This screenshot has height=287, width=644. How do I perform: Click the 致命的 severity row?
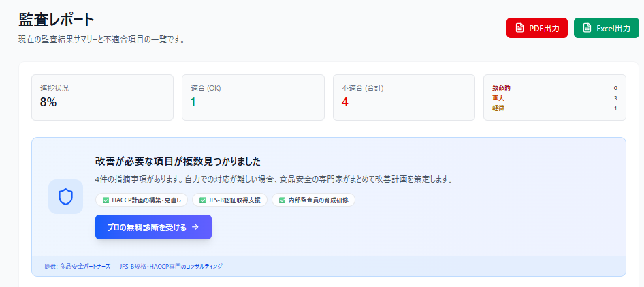coord(554,88)
